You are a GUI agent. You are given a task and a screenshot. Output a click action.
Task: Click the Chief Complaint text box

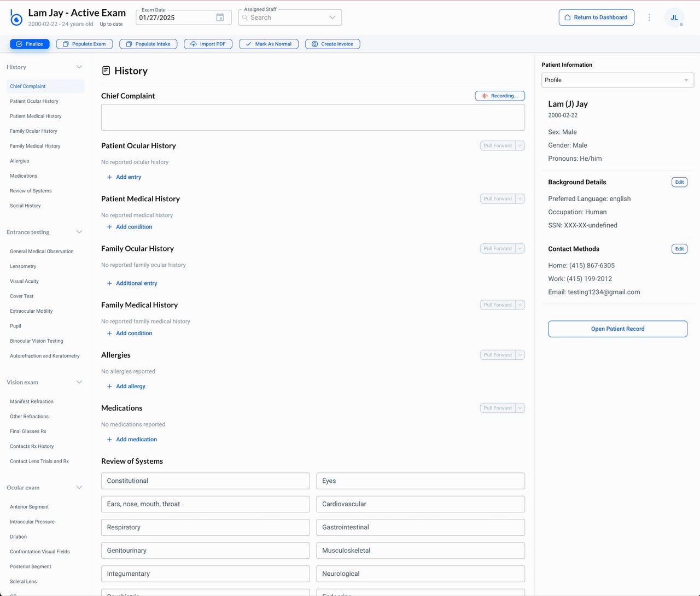point(313,118)
